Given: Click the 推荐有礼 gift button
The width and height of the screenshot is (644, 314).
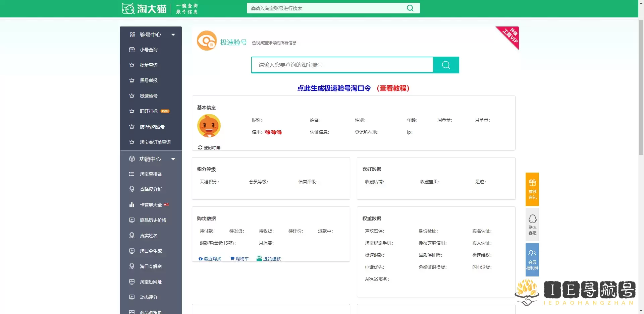Looking at the screenshot, I should (532, 189).
